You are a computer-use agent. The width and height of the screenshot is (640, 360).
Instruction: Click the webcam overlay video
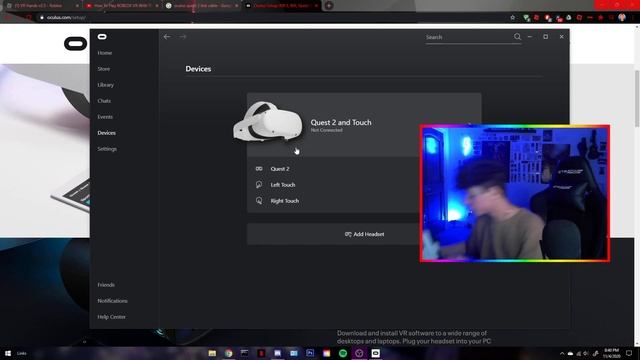point(515,193)
